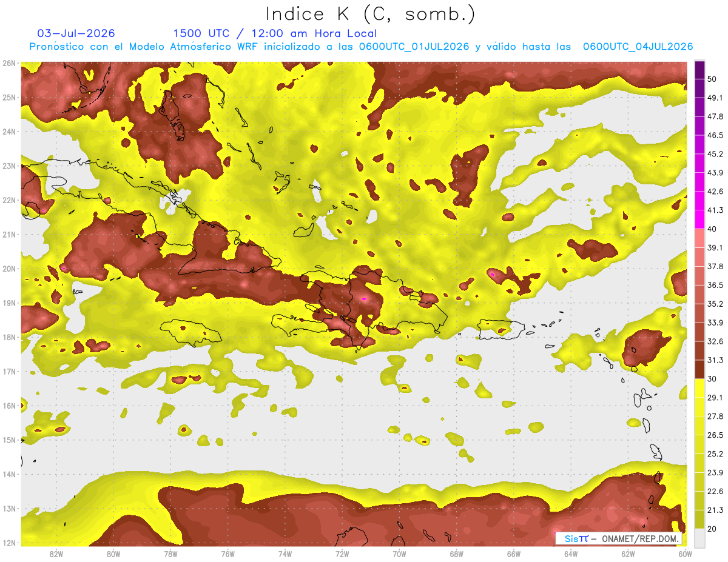Select the colorbar value "37.8"
Viewport: 728px width, 562px height.
coord(715,266)
